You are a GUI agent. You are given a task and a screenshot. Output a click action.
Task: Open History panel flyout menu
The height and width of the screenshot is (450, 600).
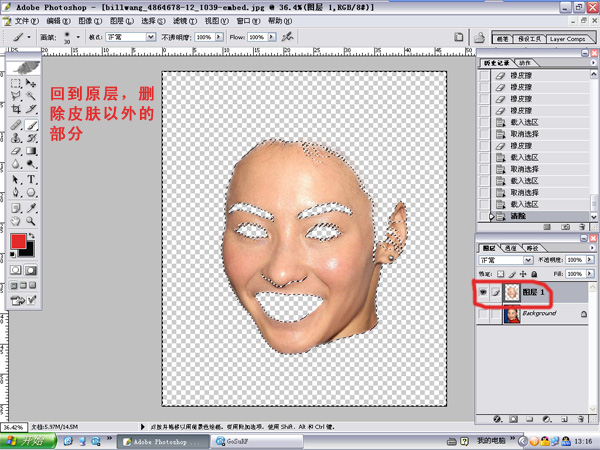(x=593, y=62)
